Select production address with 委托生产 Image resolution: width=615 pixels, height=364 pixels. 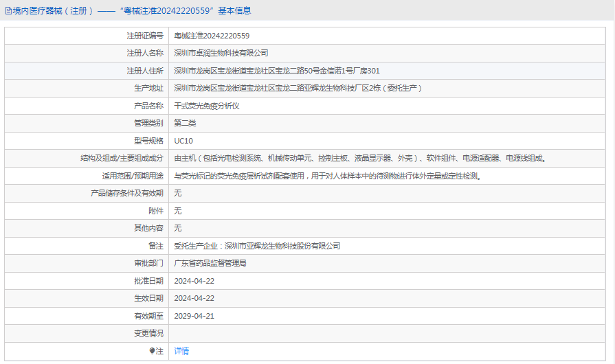pos(298,88)
